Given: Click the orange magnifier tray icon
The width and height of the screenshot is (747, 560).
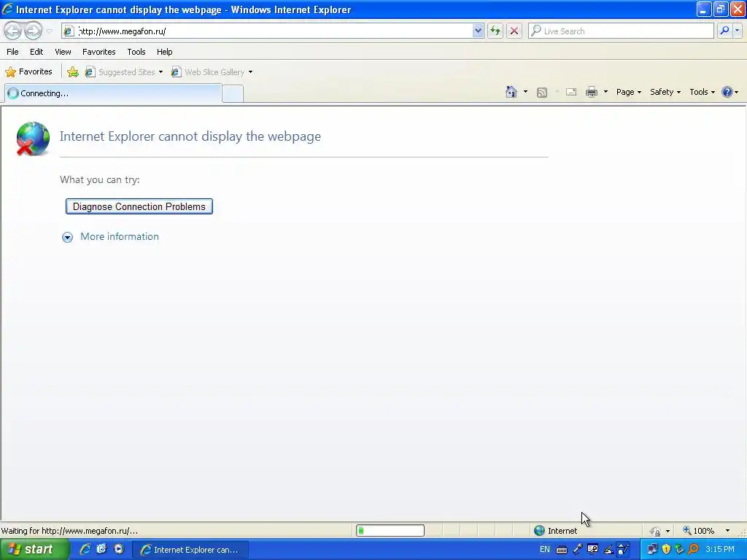Looking at the screenshot, I should point(694,550).
